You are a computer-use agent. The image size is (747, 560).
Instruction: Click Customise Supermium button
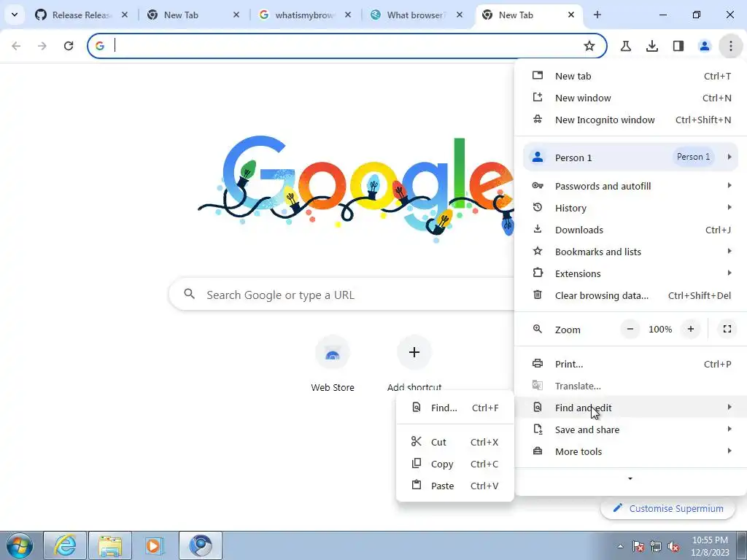pyautogui.click(x=668, y=508)
